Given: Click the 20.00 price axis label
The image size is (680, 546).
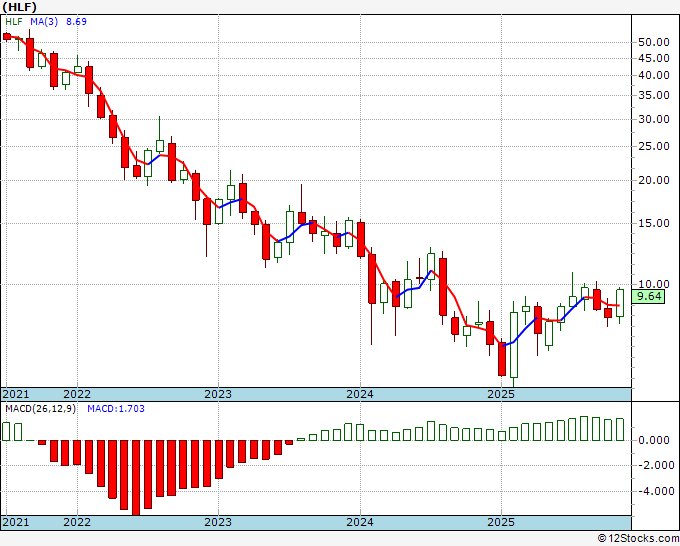Looking at the screenshot, I should (x=654, y=180).
